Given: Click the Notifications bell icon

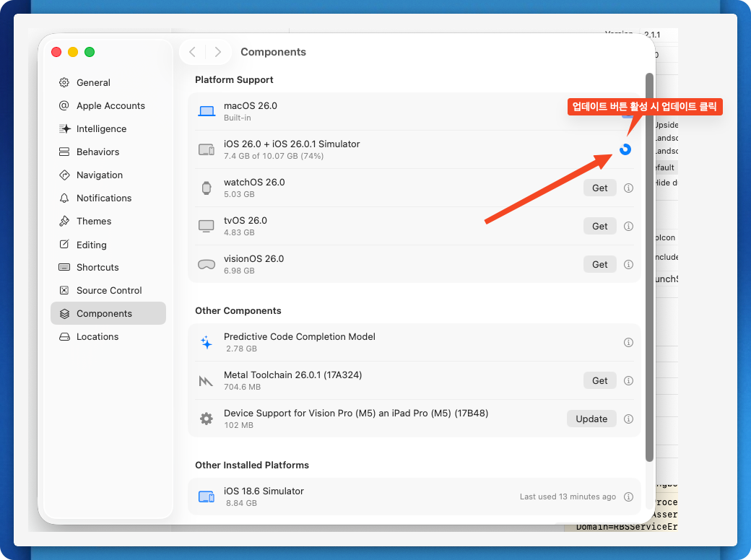Looking at the screenshot, I should [64, 198].
